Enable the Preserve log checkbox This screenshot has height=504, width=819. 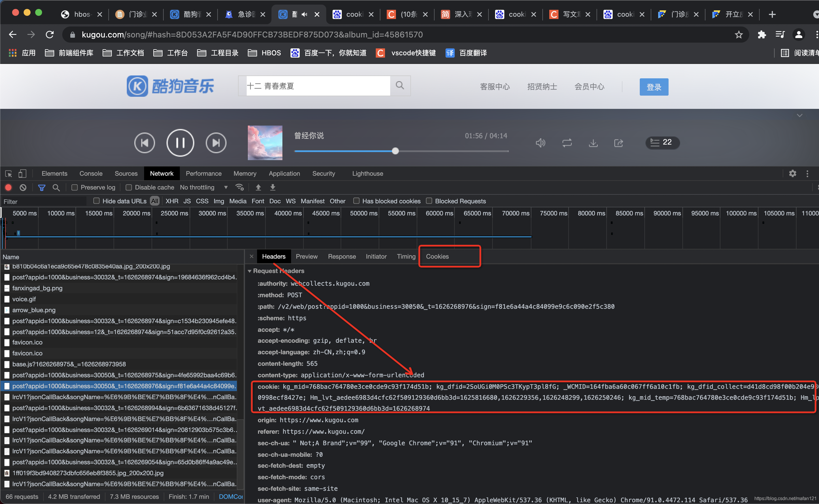[x=75, y=188]
